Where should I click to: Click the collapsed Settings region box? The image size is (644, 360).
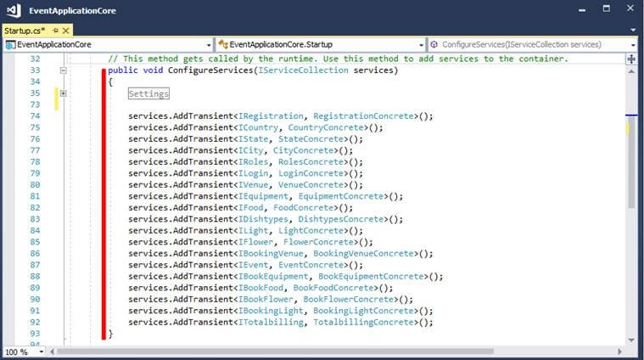click(148, 93)
